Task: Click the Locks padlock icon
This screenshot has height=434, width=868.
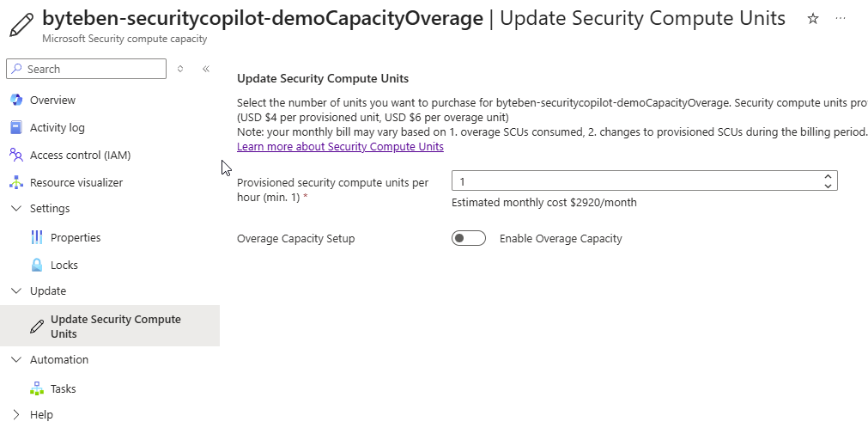Action: pos(37,266)
